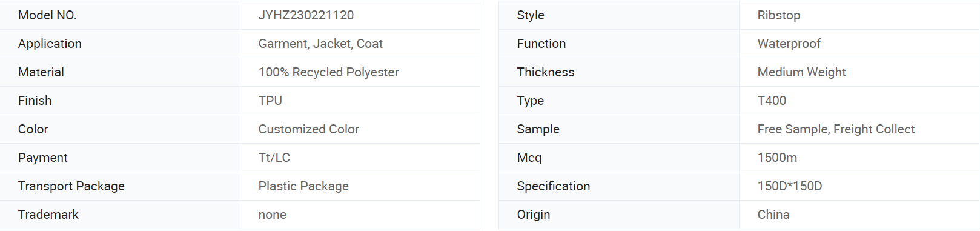Select the Free Sample, Freight Collect text

click(836, 129)
